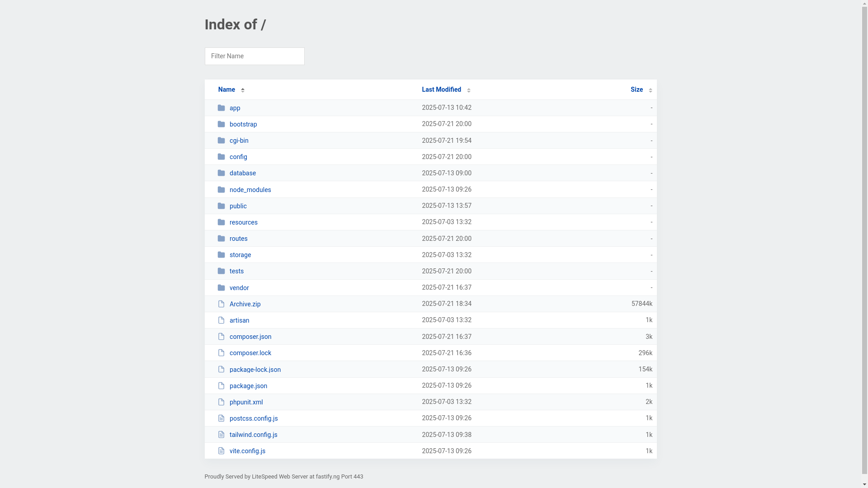Viewport: 868px width, 488px height.
Task: Click the 2025-07-21 18:34 date for Archive.zip
Action: pyautogui.click(x=447, y=304)
